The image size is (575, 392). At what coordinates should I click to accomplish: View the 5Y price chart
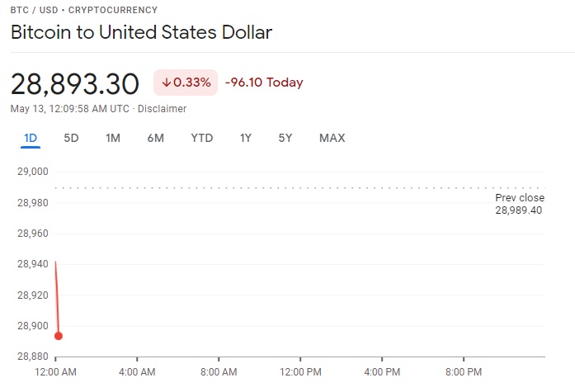click(285, 138)
